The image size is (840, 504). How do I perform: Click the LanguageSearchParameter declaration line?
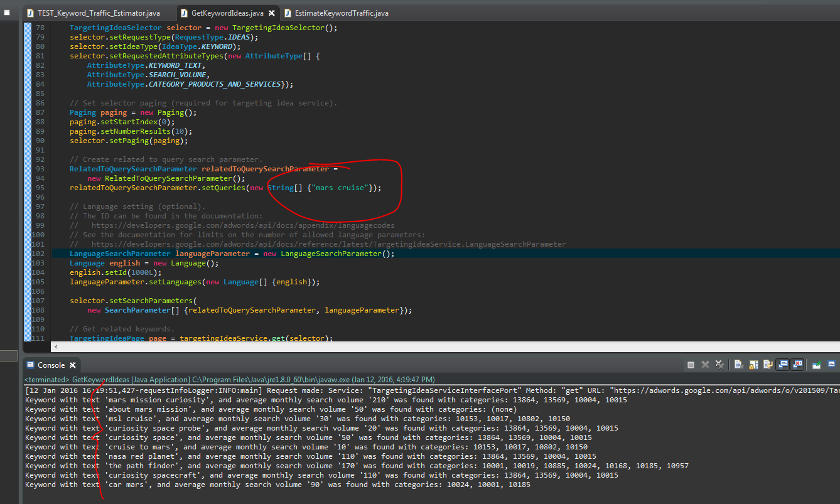pos(232,254)
